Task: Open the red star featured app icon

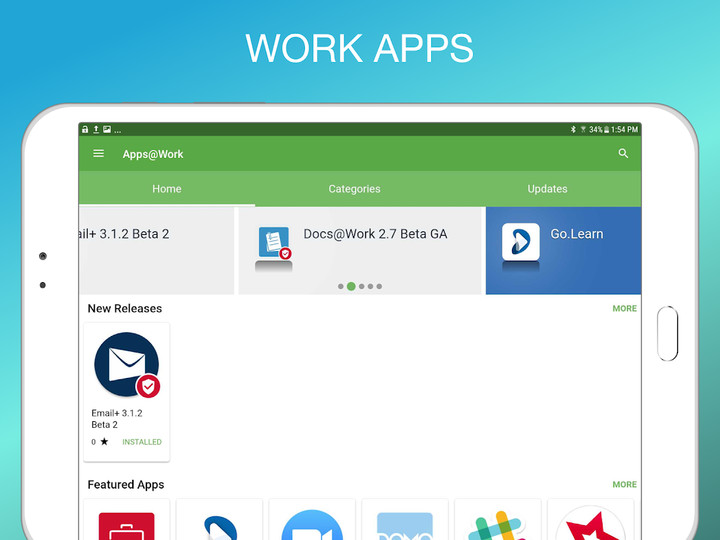Action: (591, 524)
